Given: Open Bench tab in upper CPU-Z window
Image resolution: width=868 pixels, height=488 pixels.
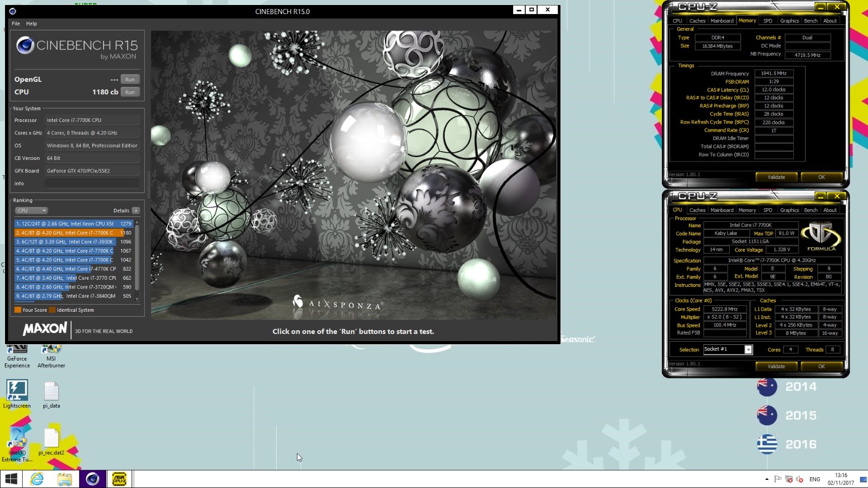Looking at the screenshot, I should 810,21.
